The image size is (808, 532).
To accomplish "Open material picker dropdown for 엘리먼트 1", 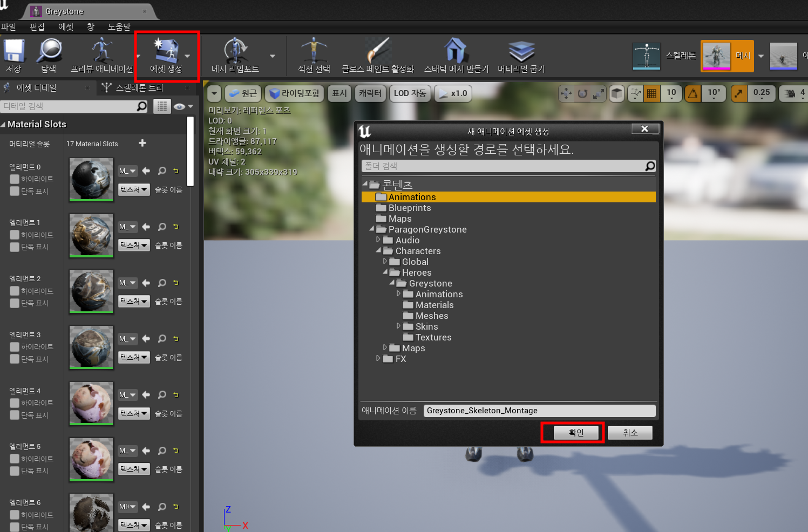I will click(x=128, y=227).
